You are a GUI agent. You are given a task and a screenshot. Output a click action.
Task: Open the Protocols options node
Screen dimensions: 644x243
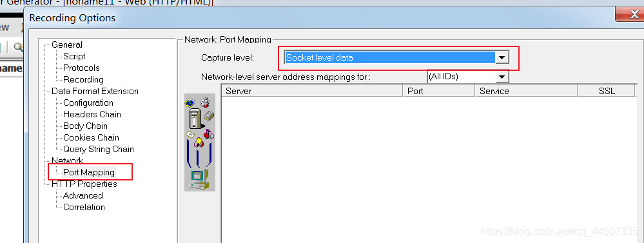coord(81,68)
